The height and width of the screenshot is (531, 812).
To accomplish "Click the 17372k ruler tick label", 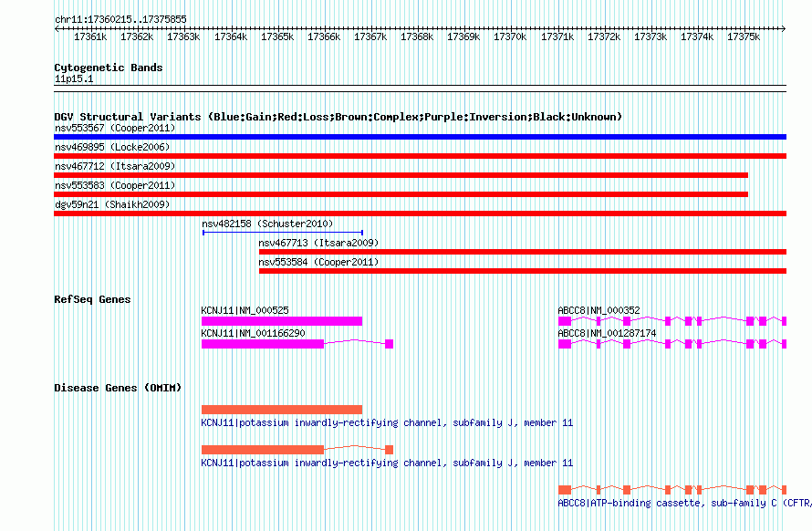I will (x=604, y=36).
